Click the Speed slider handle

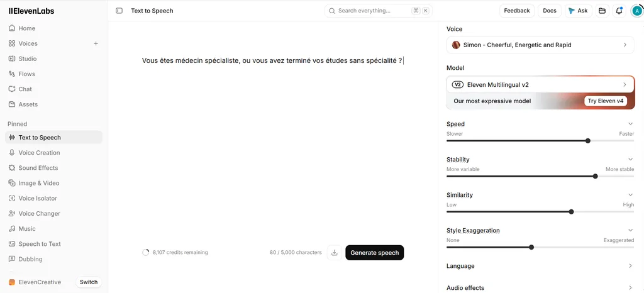(x=588, y=141)
